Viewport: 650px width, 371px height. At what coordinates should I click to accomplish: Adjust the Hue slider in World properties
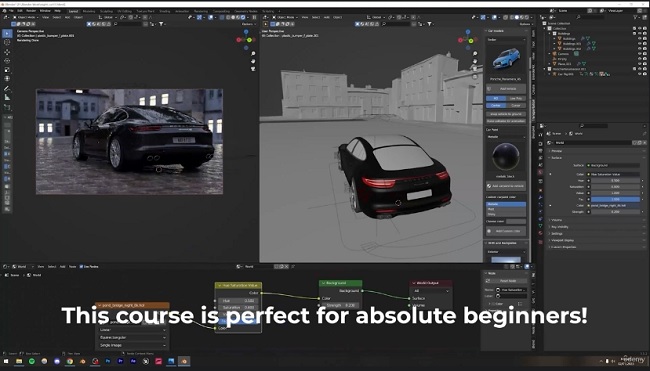[616, 180]
